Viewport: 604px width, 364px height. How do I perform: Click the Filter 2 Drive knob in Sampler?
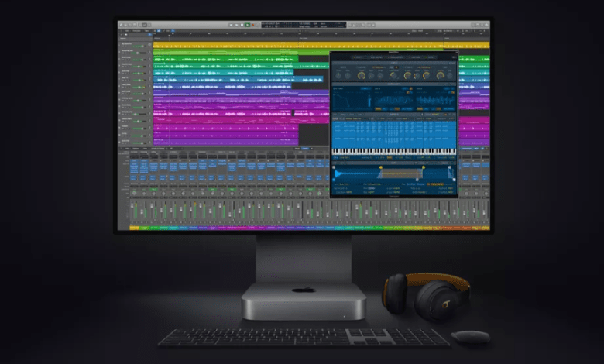point(426,75)
